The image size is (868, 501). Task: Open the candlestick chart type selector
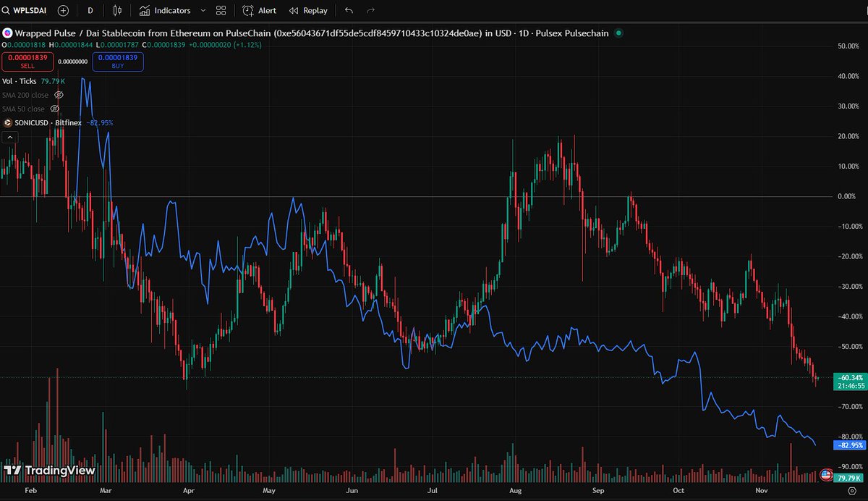pyautogui.click(x=118, y=11)
